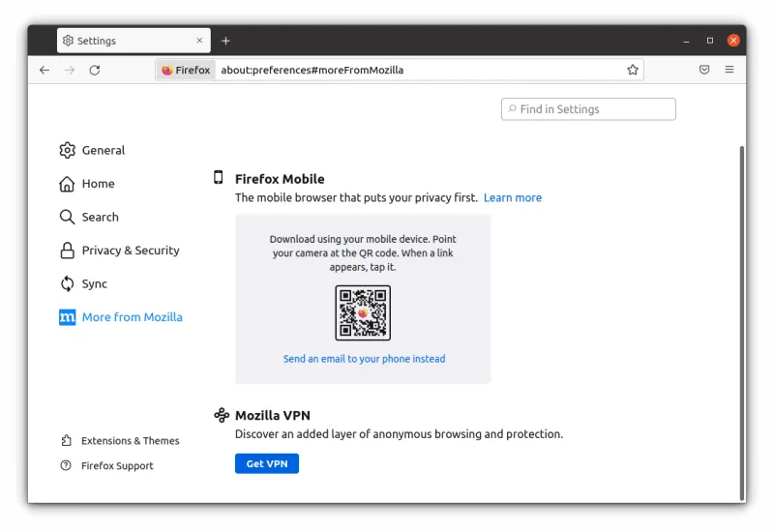The height and width of the screenshot is (532, 774).
Task: Click the Reload page icon
Action: [95, 70]
